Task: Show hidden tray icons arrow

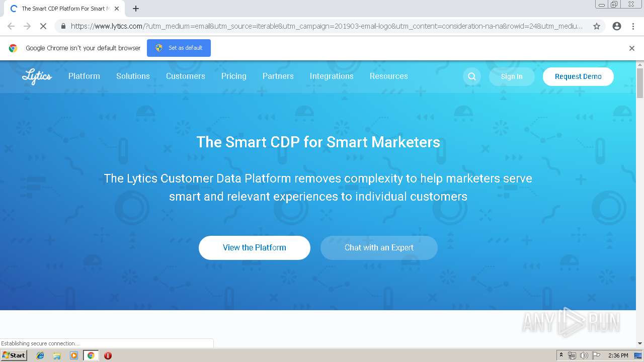Action: [561, 355]
